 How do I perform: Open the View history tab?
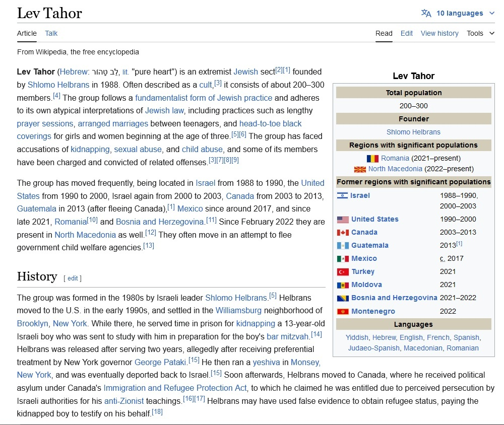tap(439, 33)
